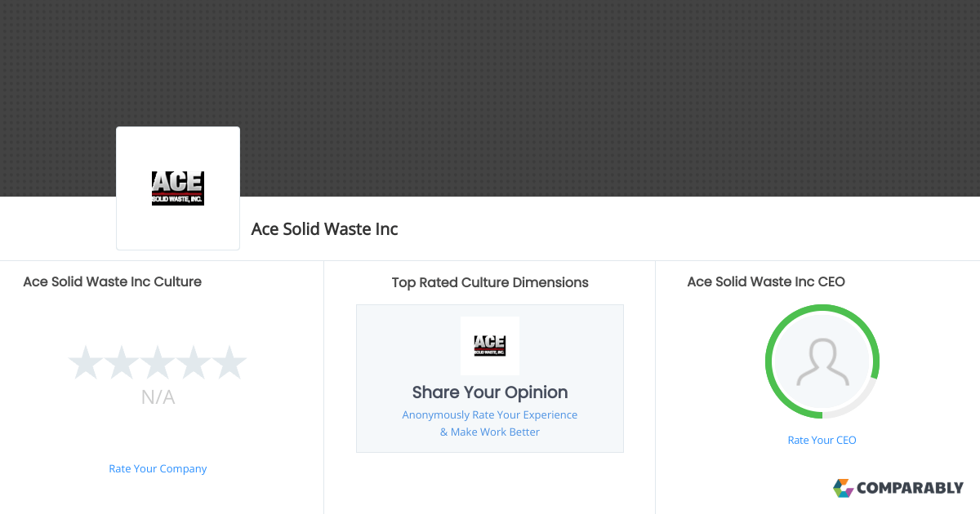Click the Comparably multicolored hexagon logo icon

coord(843,488)
